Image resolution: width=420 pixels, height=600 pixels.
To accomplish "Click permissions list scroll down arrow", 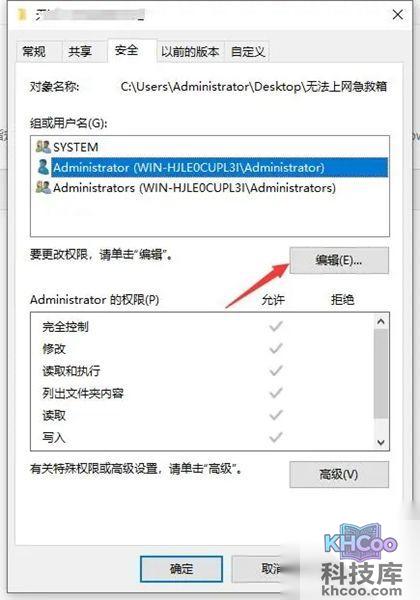I will click(381, 442).
